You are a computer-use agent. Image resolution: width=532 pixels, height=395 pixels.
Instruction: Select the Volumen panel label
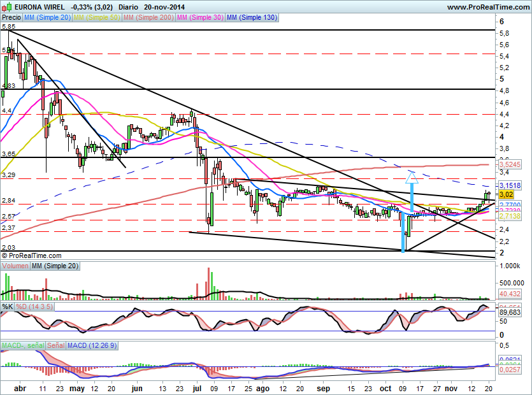pyautogui.click(x=15, y=265)
